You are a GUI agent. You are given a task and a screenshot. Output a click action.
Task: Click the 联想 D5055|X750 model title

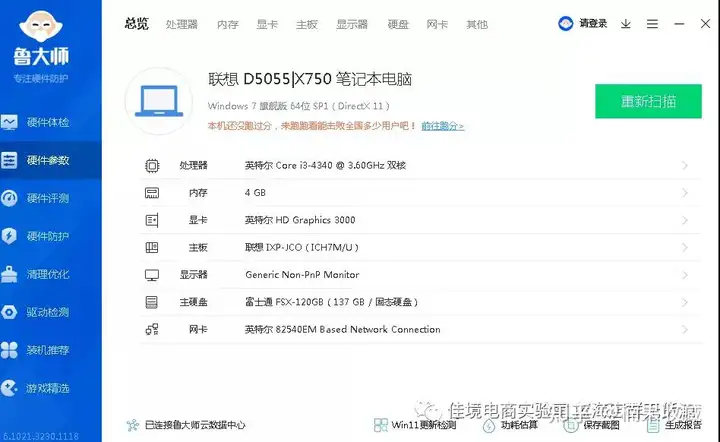coord(310,79)
